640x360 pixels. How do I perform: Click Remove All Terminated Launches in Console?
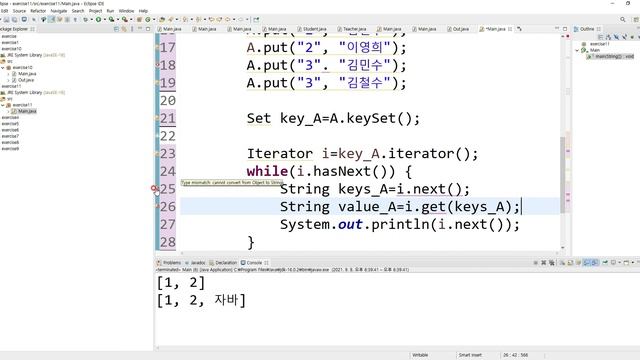click(x=552, y=262)
